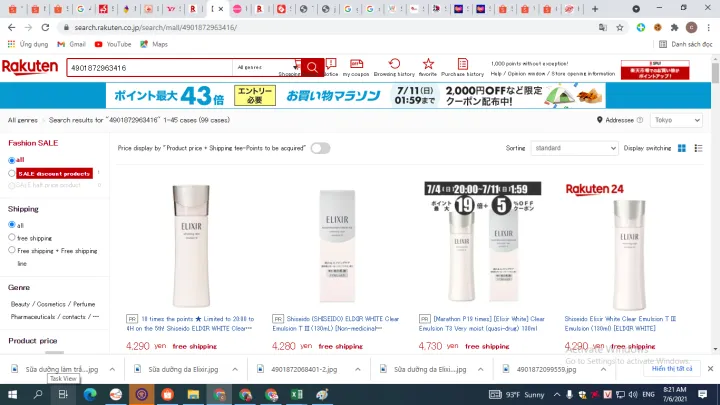Open Purchase history icon

(463, 64)
